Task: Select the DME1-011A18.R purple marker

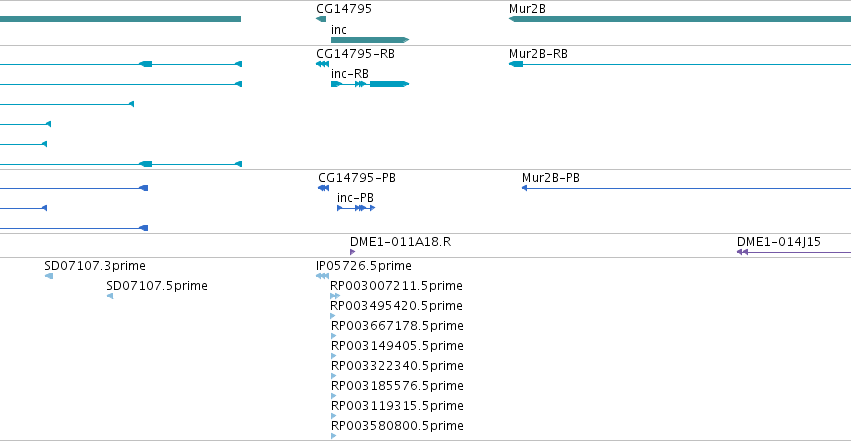Action: coord(352,252)
